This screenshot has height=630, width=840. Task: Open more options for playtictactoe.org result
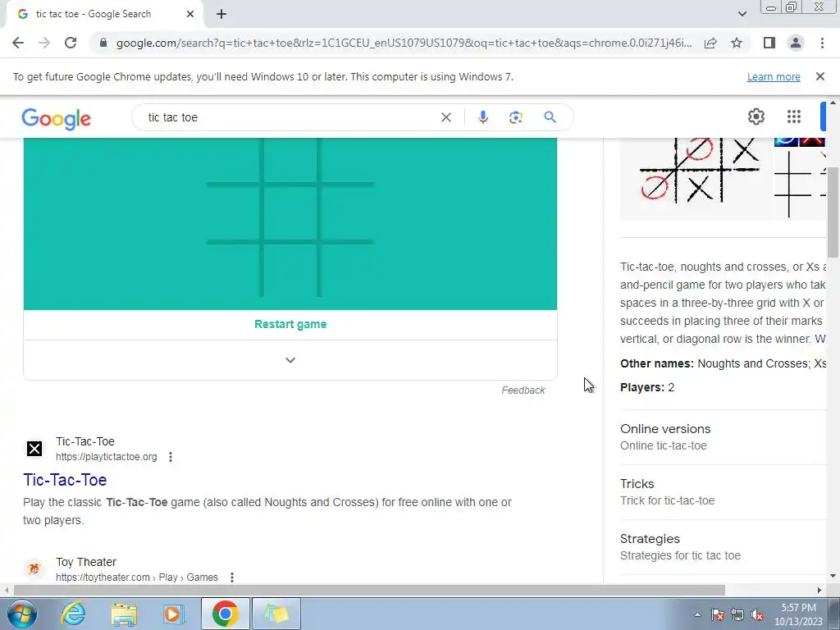(171, 457)
